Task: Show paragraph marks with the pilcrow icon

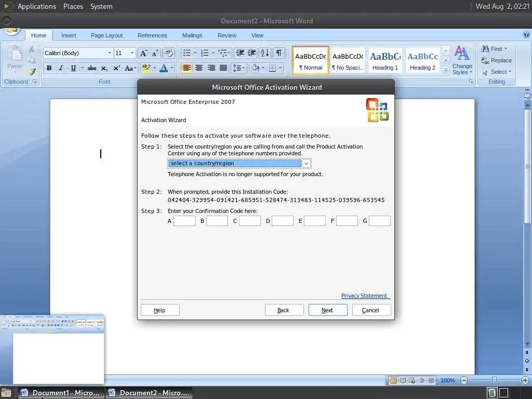Action: point(278,53)
